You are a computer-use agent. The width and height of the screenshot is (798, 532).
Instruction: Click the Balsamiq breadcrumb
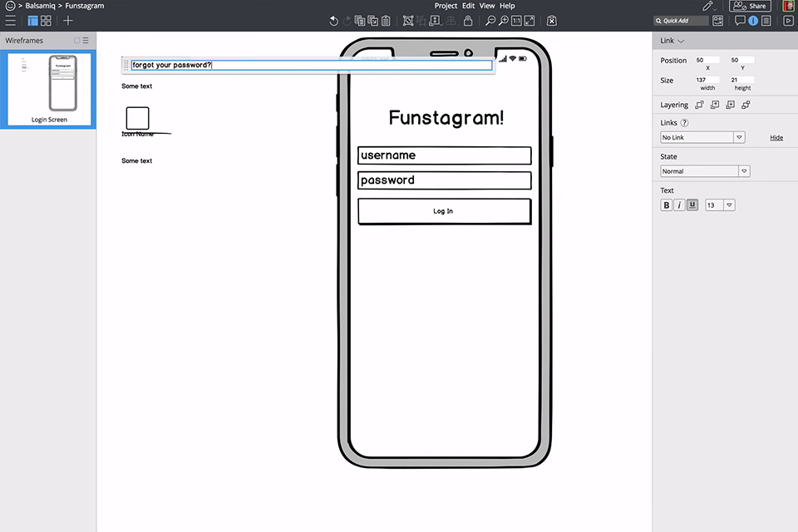[40, 6]
